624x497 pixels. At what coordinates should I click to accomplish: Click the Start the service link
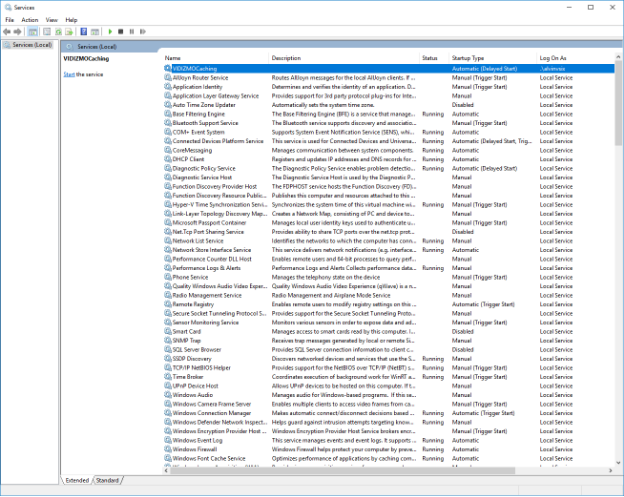point(69,75)
